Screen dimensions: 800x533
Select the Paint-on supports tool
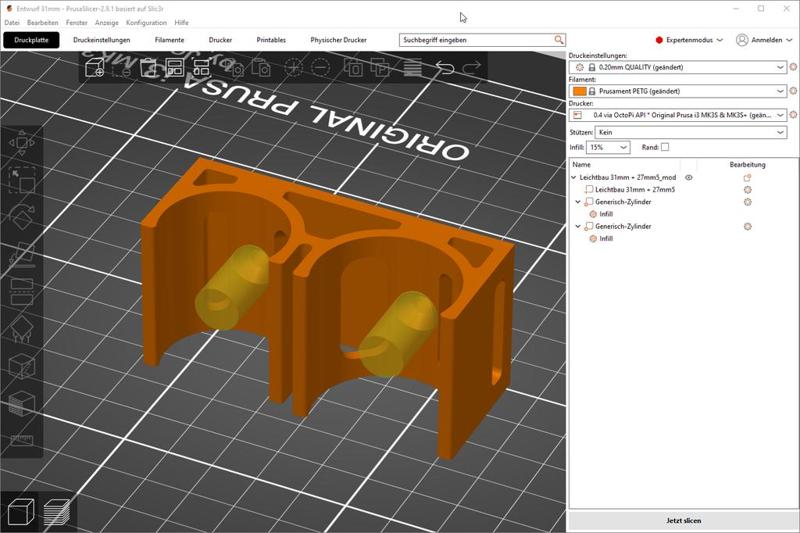coord(21,329)
